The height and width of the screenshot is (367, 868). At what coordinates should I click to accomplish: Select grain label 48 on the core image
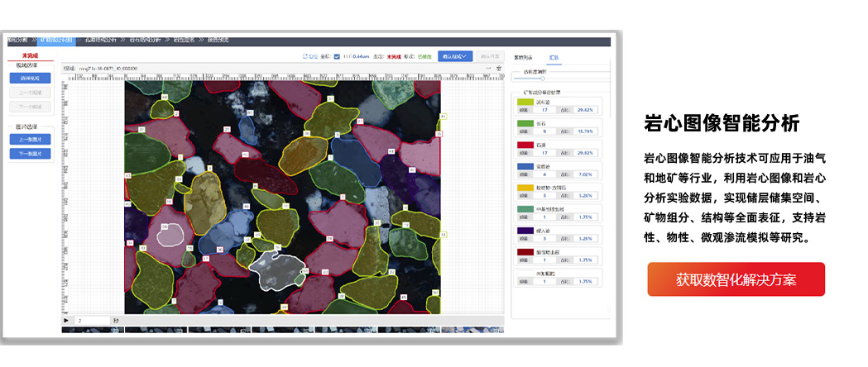click(165, 97)
